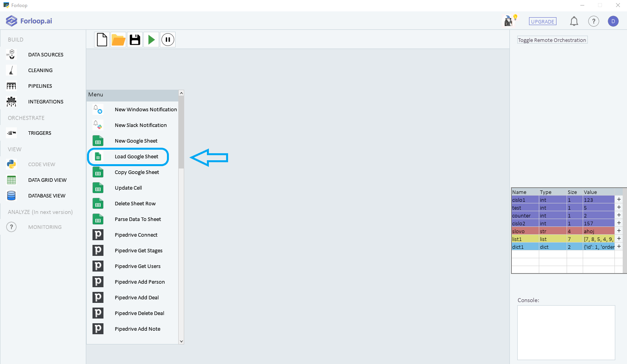Screen dimensions: 627x364
Task: Click the dict1 variable name cell
Action: click(525, 247)
